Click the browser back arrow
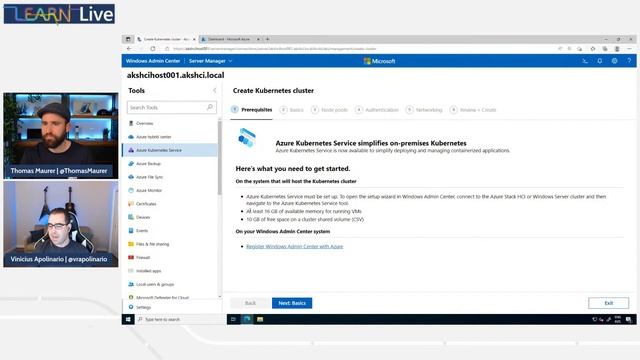640x360 pixels. click(x=129, y=49)
